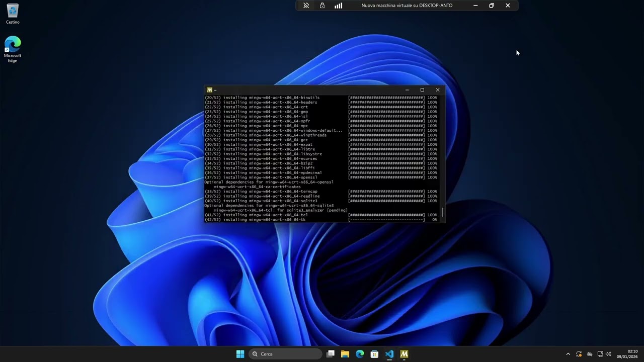Viewport: 644px width, 362px height.
Task: Open Task View from the taskbar
Action: tap(331, 354)
